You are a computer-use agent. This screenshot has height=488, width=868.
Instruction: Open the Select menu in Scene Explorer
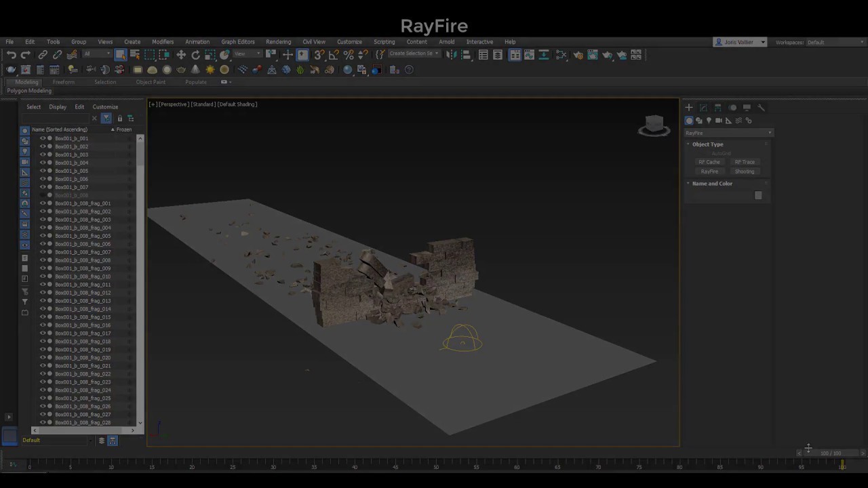click(x=33, y=106)
